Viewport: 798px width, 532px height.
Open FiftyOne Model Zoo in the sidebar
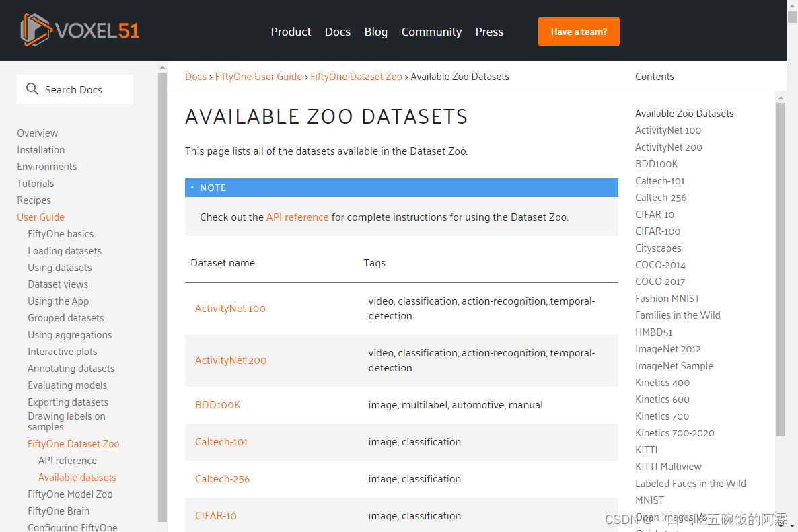pyautogui.click(x=70, y=494)
